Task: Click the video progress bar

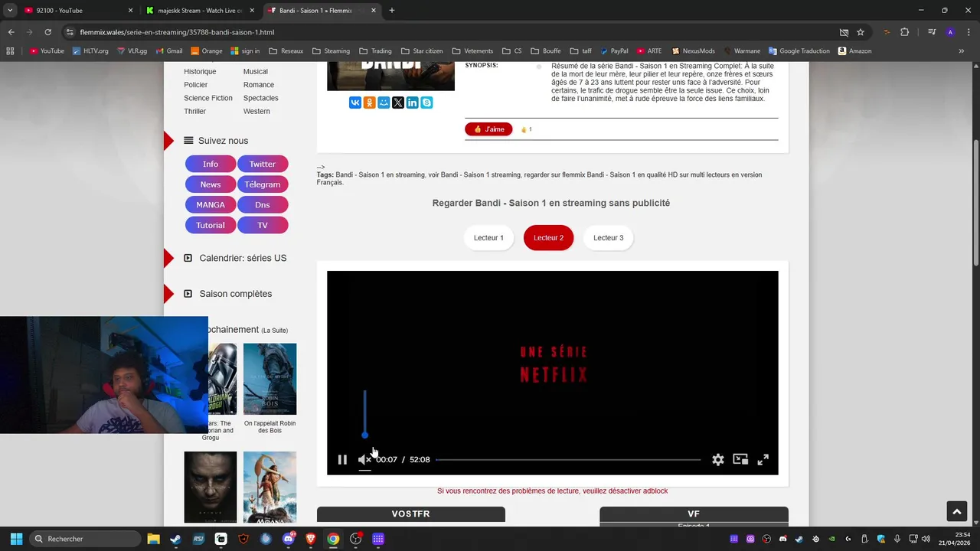Action: [568, 460]
